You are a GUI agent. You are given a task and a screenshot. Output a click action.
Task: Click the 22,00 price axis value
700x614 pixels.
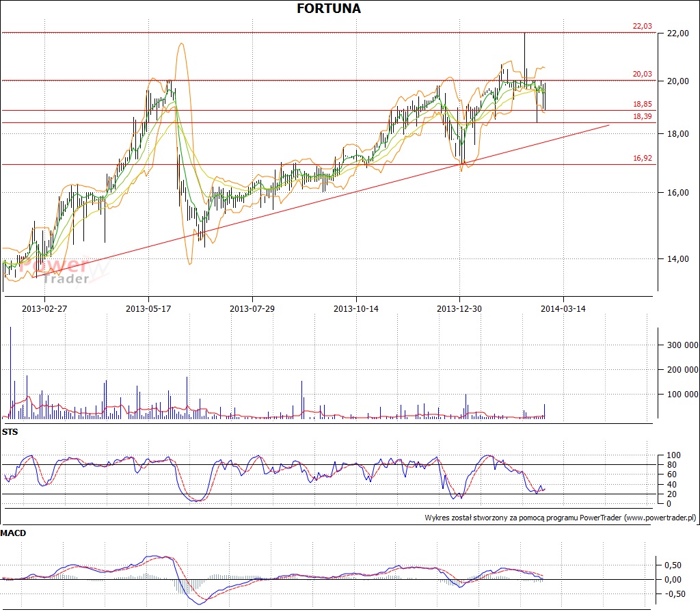677,34
